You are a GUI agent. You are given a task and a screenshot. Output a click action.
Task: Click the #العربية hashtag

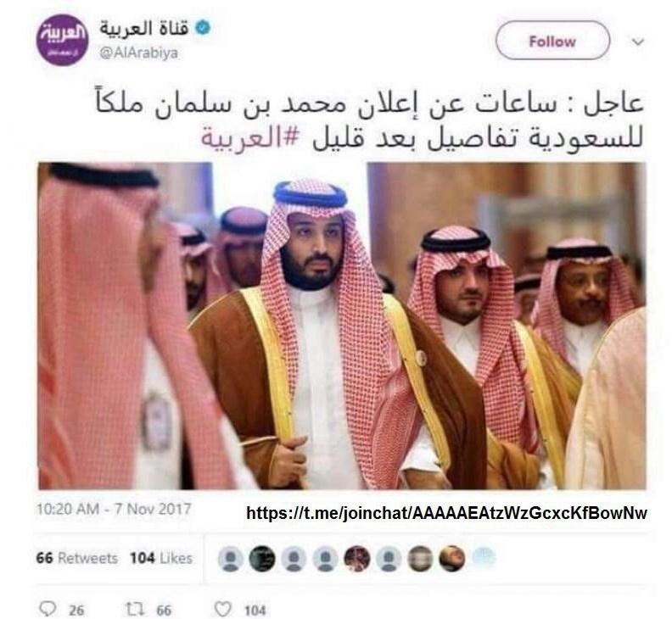250,138
